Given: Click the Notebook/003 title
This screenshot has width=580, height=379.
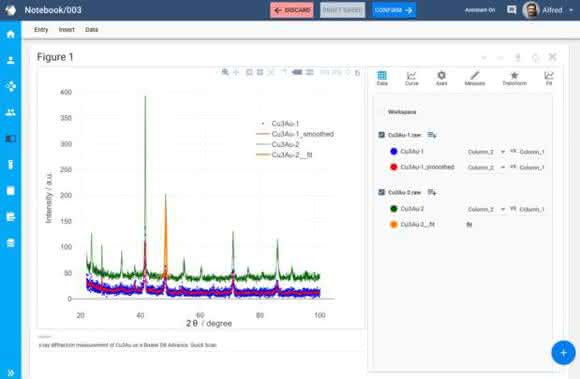Looking at the screenshot, I should click(53, 10).
